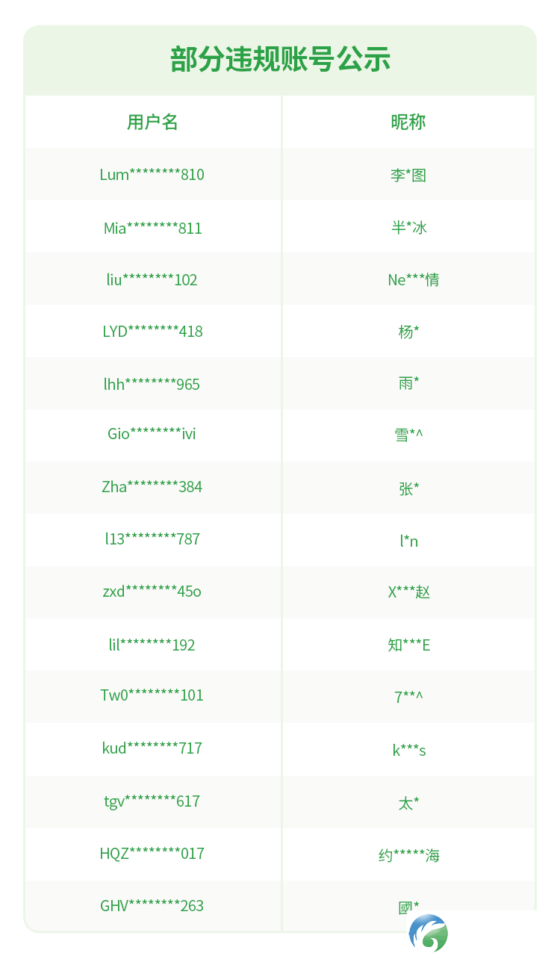Select nickname 约*****海

click(408, 855)
